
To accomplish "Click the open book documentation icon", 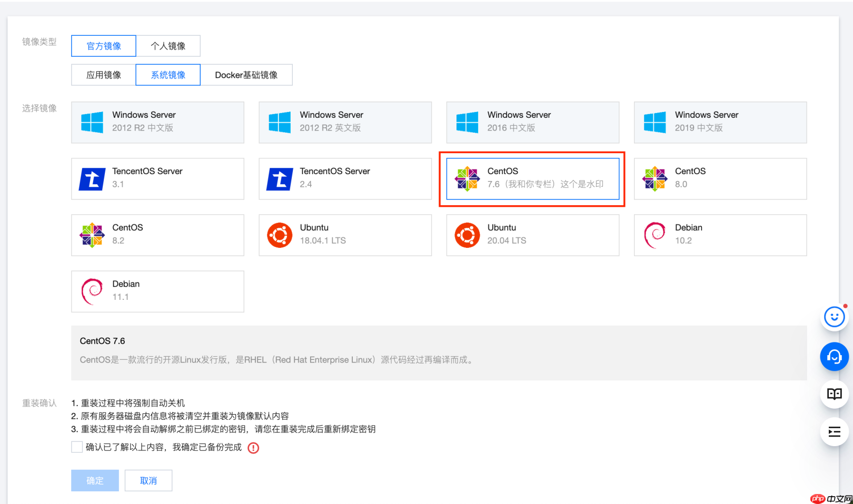I will [834, 394].
